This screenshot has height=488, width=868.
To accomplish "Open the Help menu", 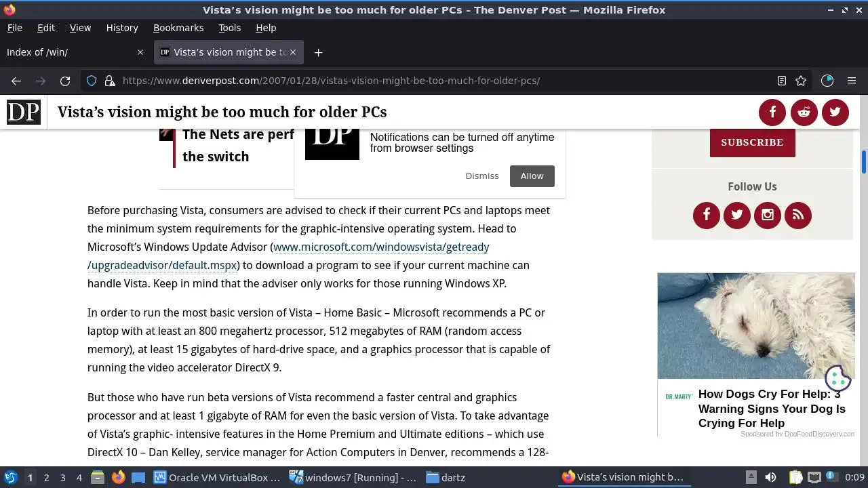I will coord(266,28).
